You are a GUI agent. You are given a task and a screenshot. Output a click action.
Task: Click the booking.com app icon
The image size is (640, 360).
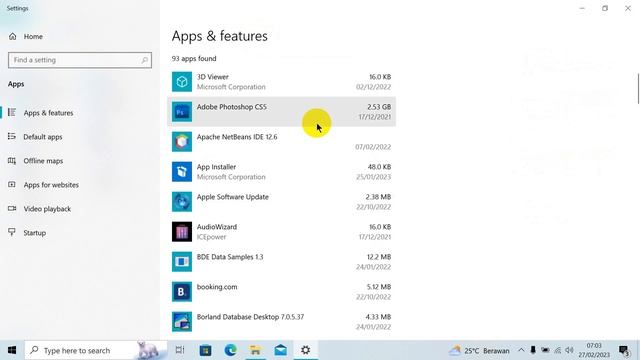(x=182, y=292)
